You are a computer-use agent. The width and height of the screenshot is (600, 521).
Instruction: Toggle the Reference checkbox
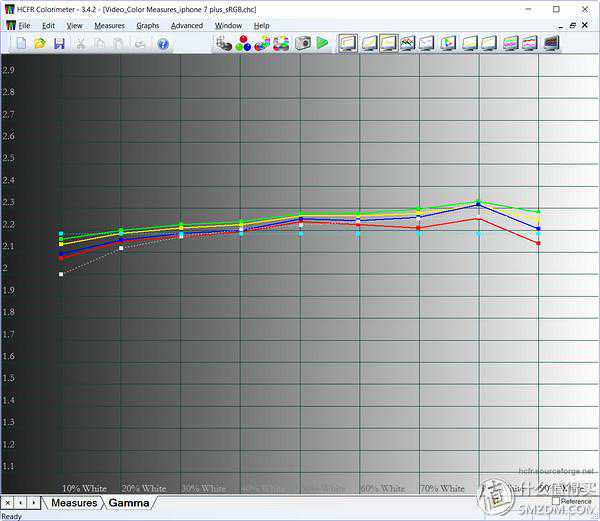point(555,501)
